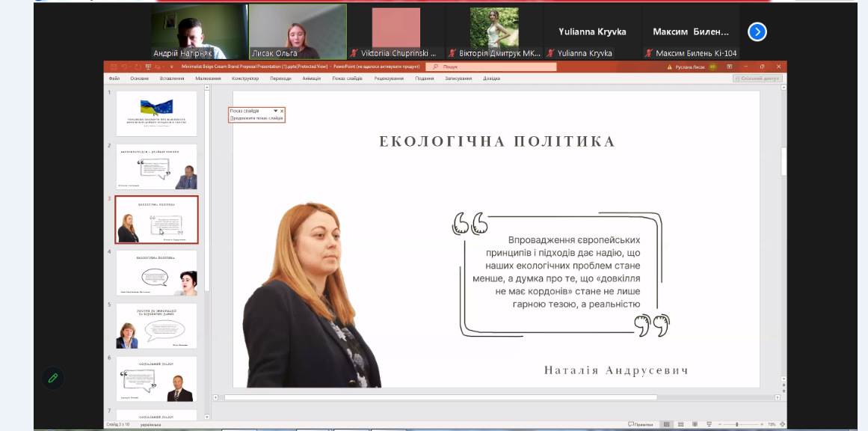Click the blue next-page arrow in the video gallery
This screenshot has height=431, width=868.
(757, 31)
